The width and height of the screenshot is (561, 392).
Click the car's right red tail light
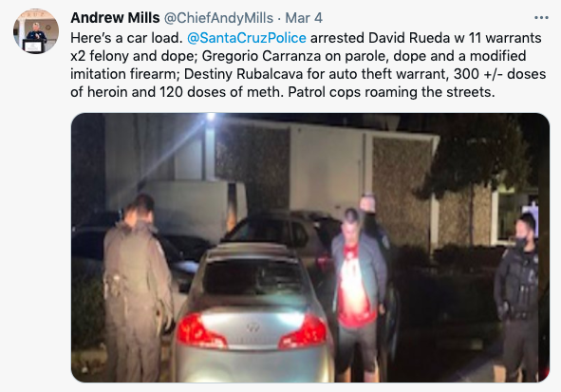tap(304, 332)
